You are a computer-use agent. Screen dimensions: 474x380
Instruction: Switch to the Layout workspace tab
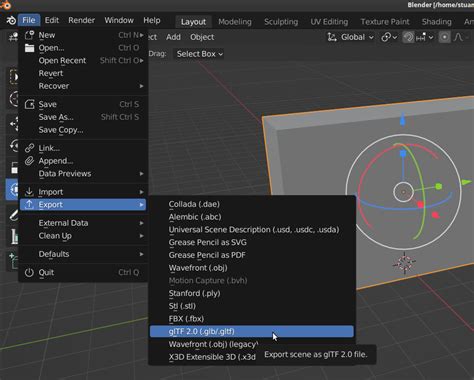point(193,22)
